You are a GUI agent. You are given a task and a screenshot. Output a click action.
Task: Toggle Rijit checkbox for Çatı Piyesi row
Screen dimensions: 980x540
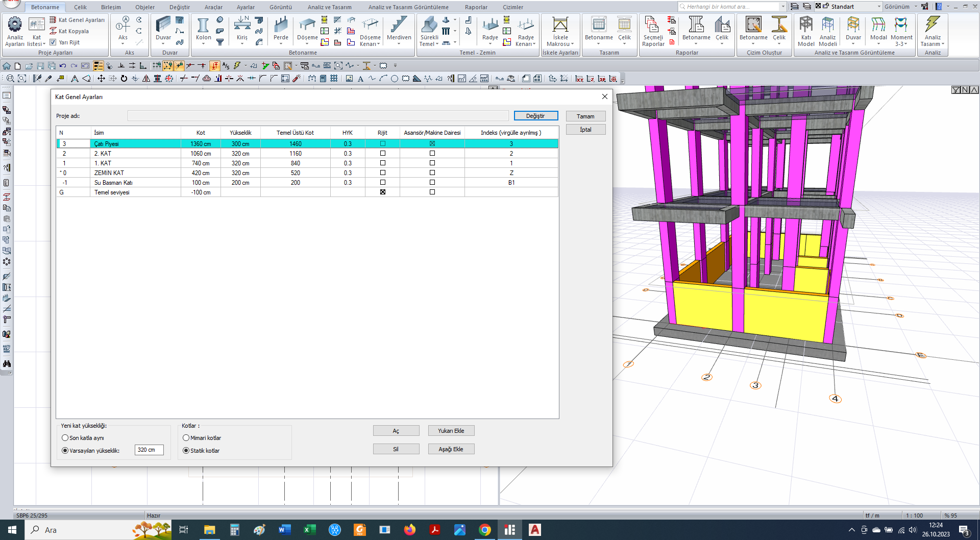click(383, 143)
